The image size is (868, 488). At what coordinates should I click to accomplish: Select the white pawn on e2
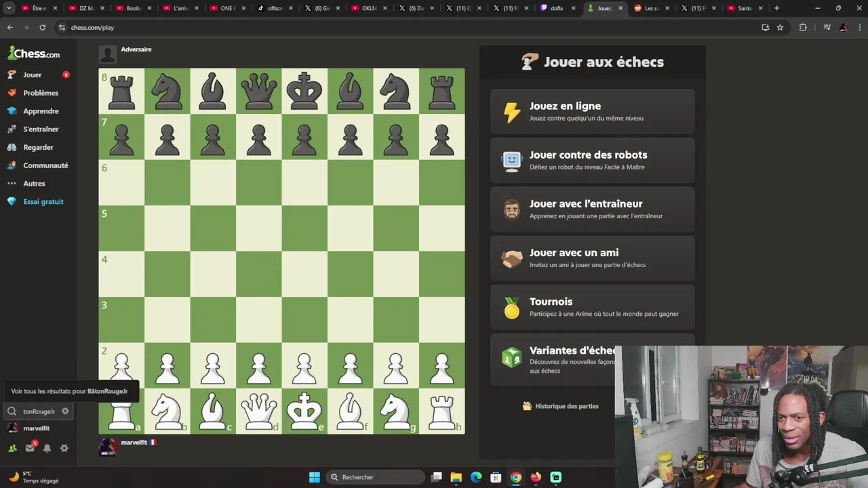pos(304,365)
